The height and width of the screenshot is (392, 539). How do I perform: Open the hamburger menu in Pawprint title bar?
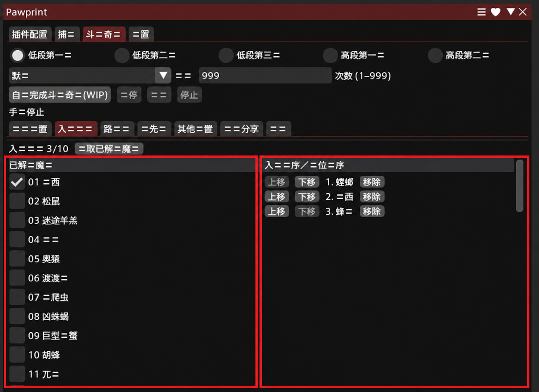tap(481, 12)
